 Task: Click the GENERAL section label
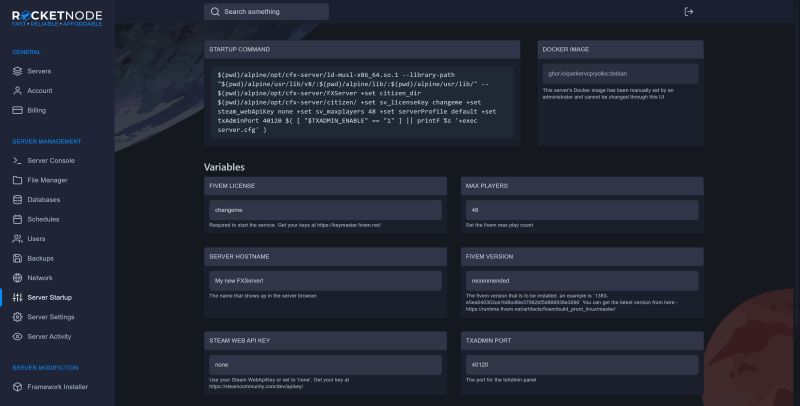(27, 52)
